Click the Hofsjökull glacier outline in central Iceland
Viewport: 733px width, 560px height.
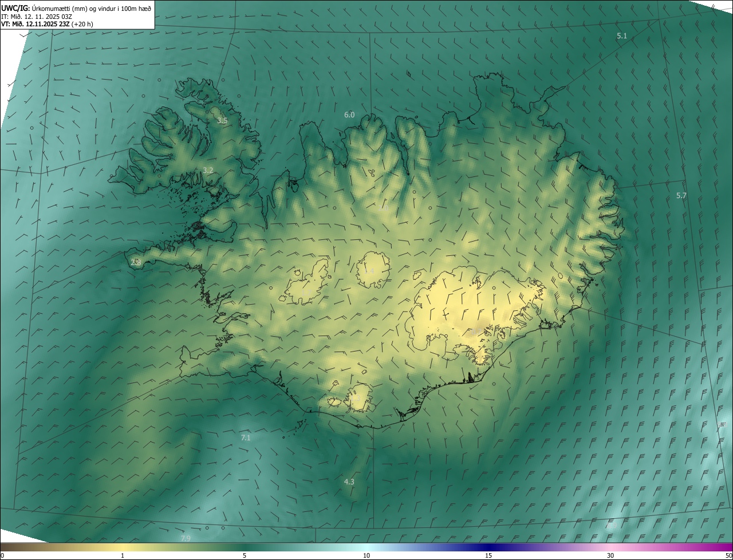point(373,270)
